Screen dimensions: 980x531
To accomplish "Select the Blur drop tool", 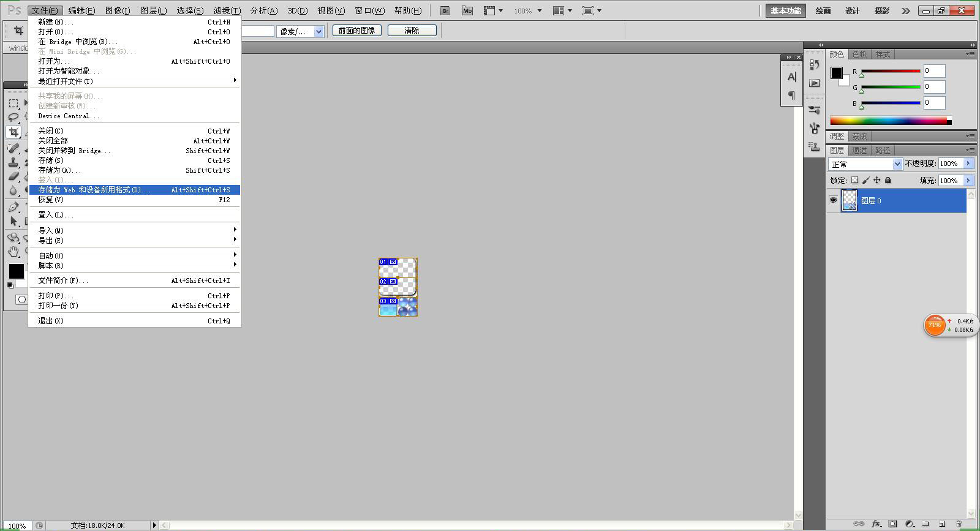I will (13, 190).
